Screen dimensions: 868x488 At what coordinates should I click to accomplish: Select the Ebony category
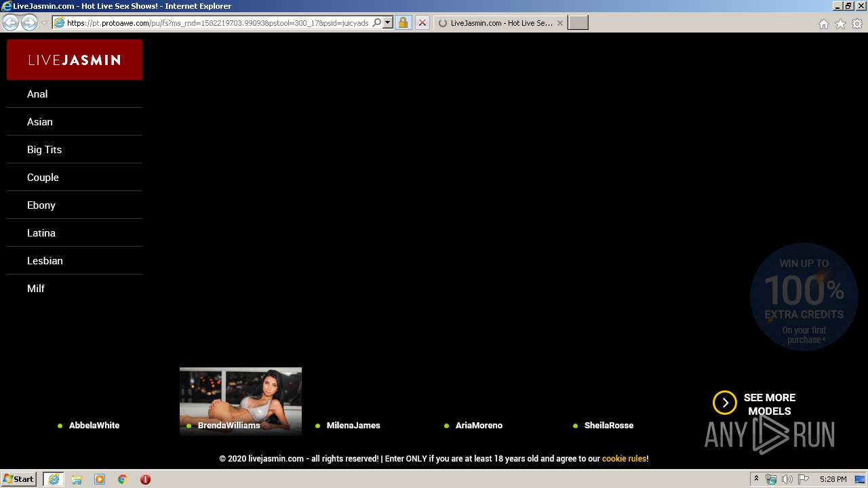click(x=75, y=205)
